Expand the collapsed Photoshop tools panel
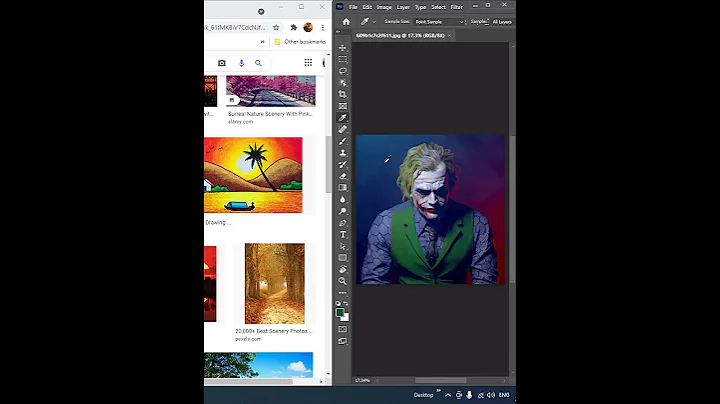The image size is (720, 404). [338, 32]
